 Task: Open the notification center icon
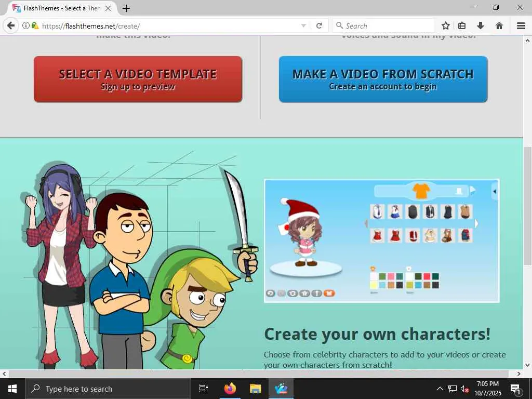click(x=515, y=389)
